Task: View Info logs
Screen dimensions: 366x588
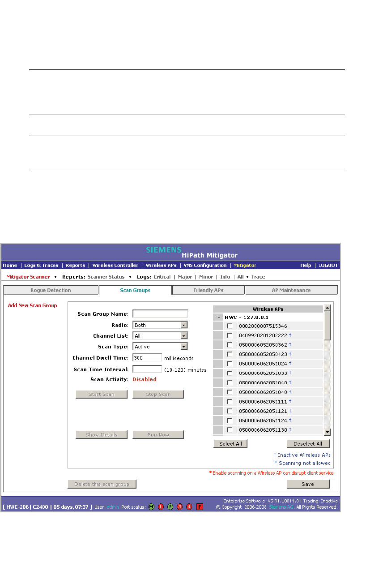Action: coord(225,277)
